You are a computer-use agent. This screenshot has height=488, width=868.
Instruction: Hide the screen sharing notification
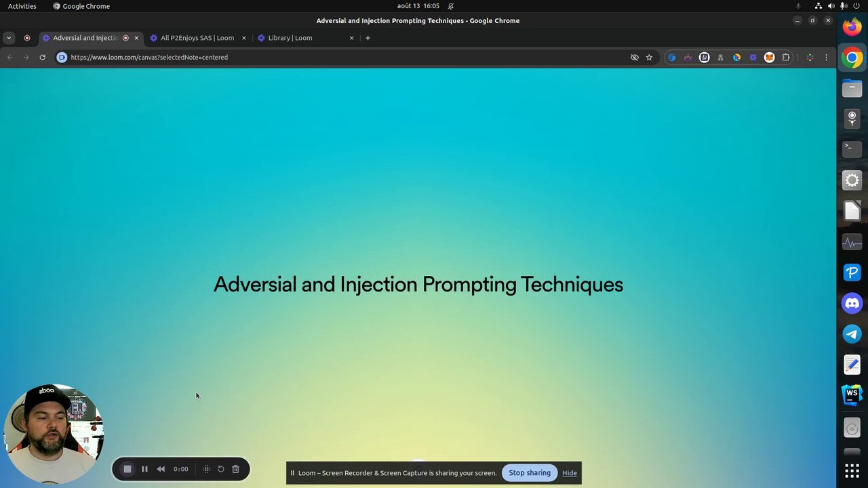pos(570,473)
